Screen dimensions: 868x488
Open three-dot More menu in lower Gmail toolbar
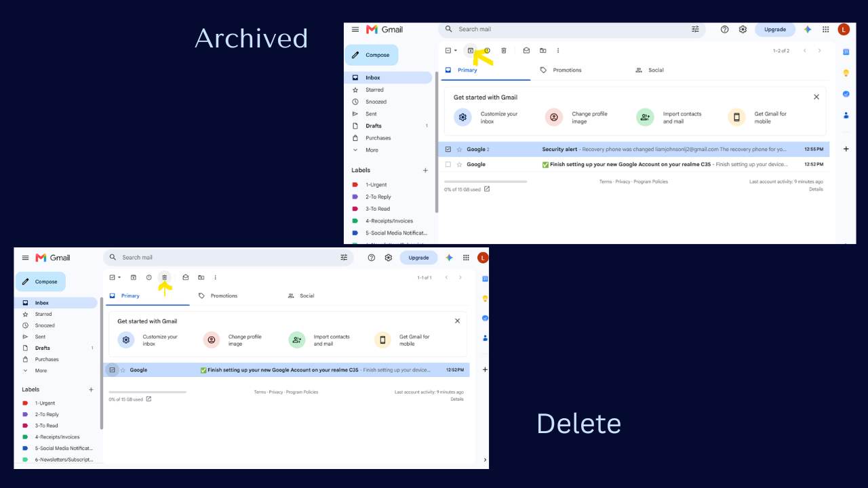pos(216,277)
